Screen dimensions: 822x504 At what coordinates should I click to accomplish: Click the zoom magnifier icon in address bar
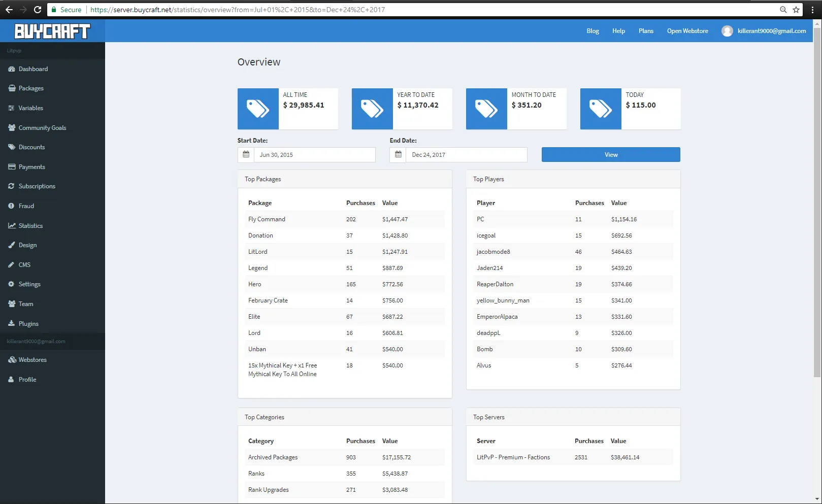(x=783, y=10)
